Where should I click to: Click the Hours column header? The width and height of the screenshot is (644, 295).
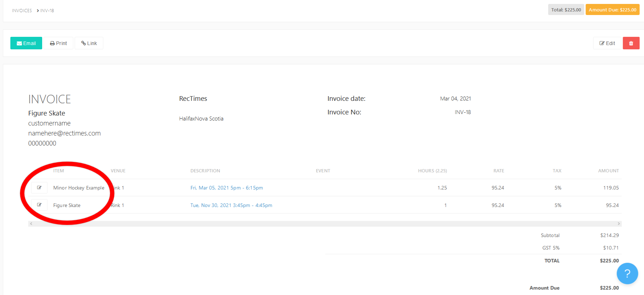point(432,171)
